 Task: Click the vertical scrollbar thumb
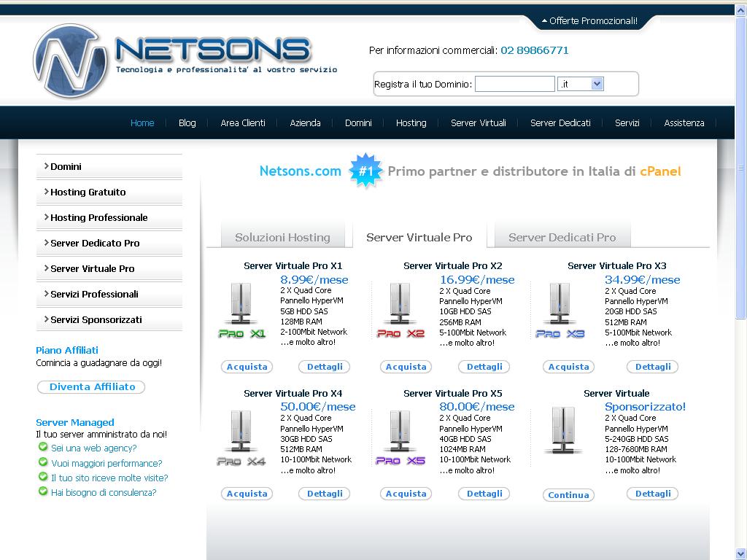click(x=741, y=167)
